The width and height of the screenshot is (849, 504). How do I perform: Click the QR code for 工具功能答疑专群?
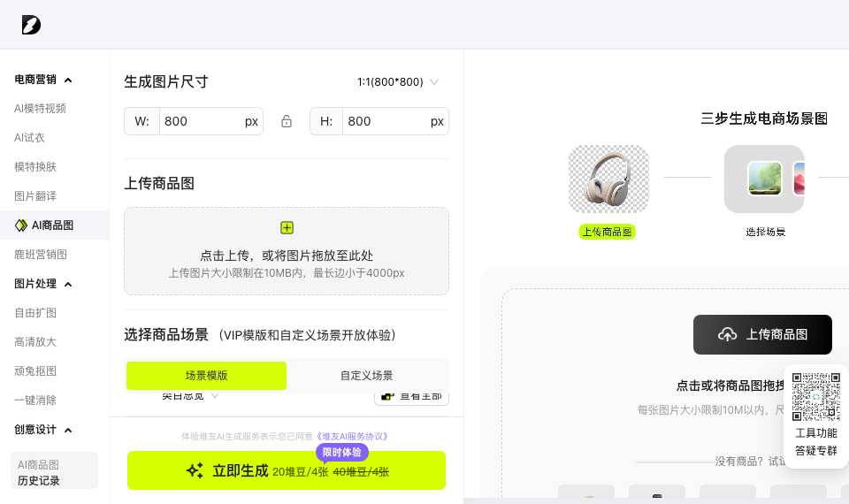816,397
